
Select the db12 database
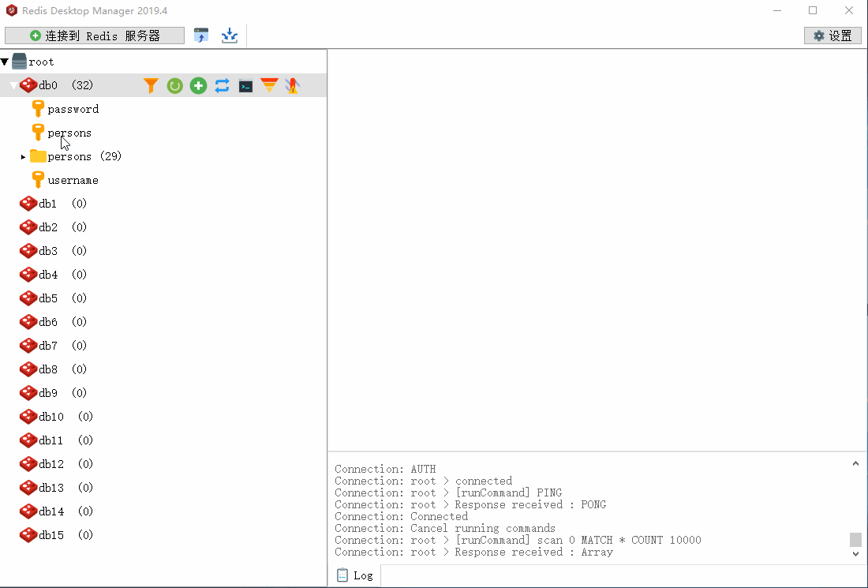(x=51, y=464)
